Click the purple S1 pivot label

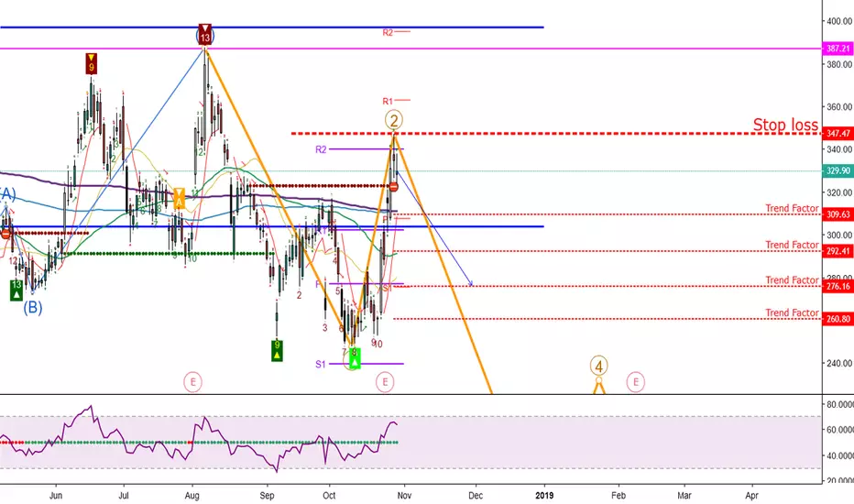321,364
